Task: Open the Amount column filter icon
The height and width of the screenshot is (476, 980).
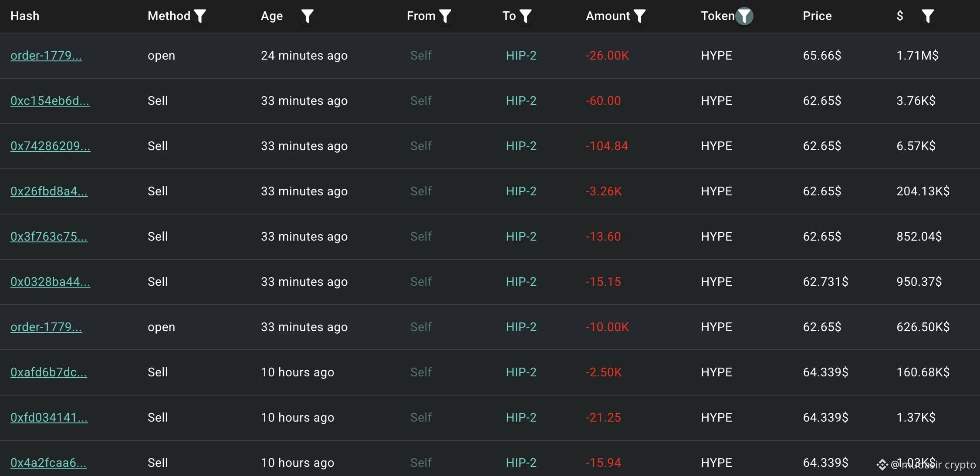Action: (x=639, y=16)
